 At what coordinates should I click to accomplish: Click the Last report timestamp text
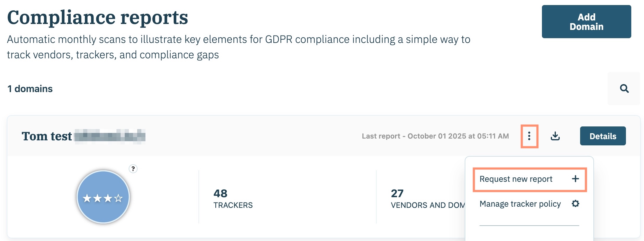point(435,136)
